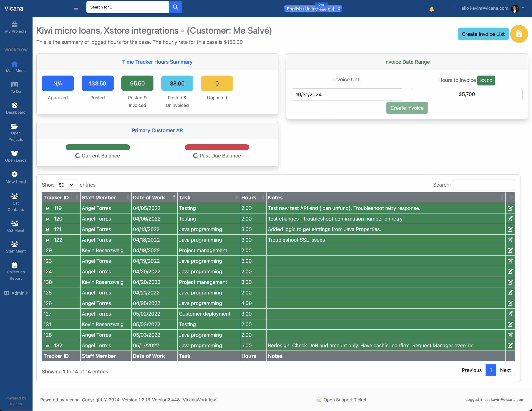The image size is (532, 411).
Task: Click 'Showing 1 to 14 of 14 entries'
Action: pyautogui.click(x=75, y=372)
